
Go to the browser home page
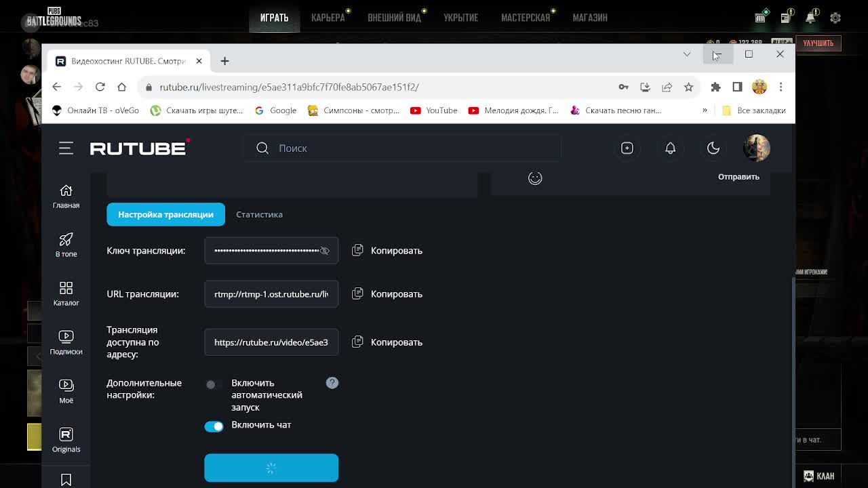[121, 87]
